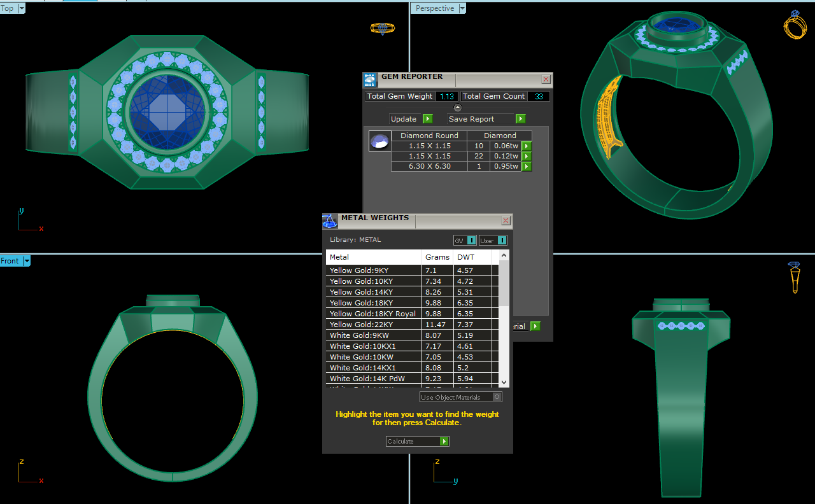This screenshot has height=504, width=815.
Task: Click the Metal Weights scale icon
Action: coord(329,221)
